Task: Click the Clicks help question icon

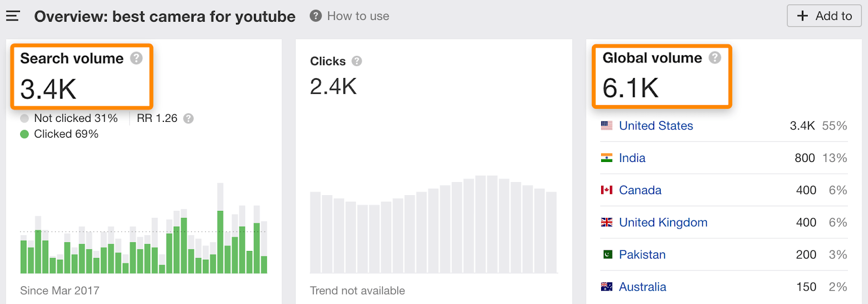Action: tap(356, 61)
